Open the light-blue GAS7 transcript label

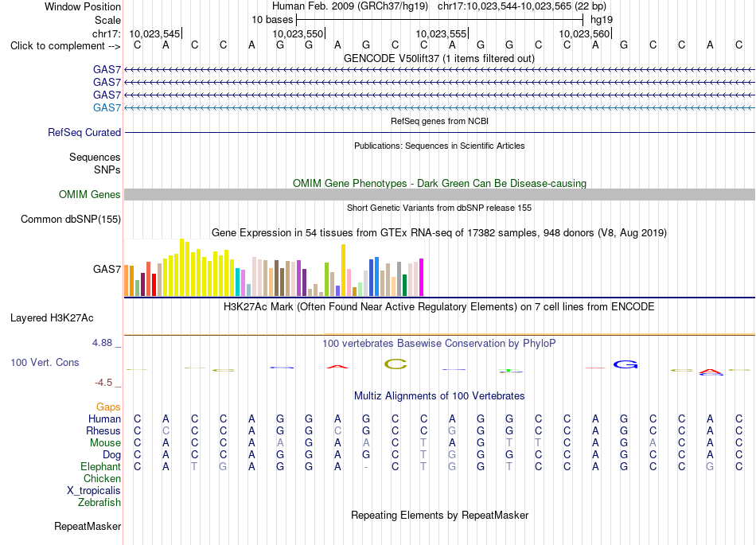pyautogui.click(x=107, y=107)
